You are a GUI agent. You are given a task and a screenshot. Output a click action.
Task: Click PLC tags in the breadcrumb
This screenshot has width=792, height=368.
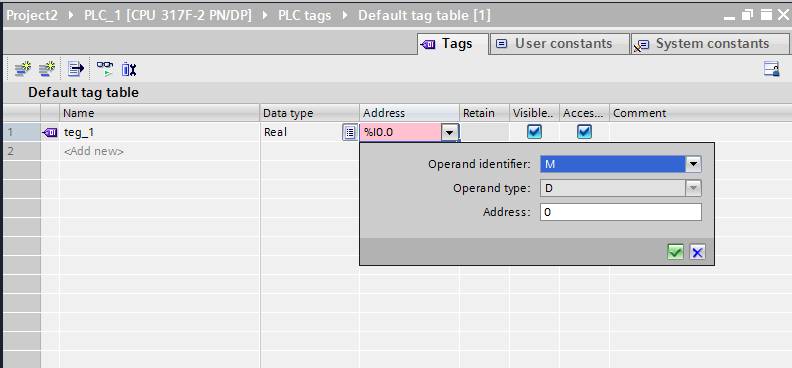click(x=305, y=16)
